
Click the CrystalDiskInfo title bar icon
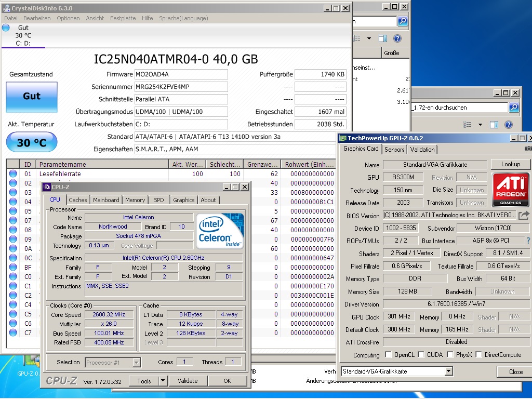click(6, 8)
